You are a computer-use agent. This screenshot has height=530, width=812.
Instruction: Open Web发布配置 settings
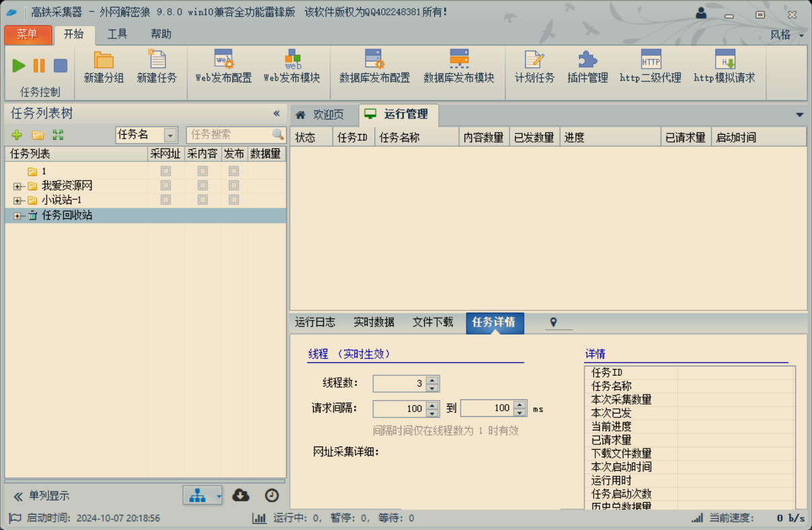[x=224, y=67]
